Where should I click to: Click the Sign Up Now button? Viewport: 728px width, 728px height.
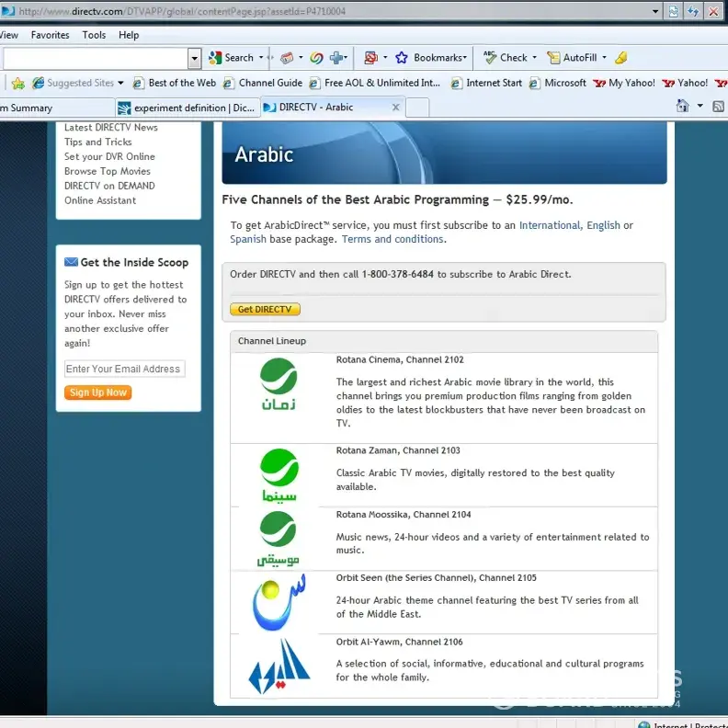98,392
